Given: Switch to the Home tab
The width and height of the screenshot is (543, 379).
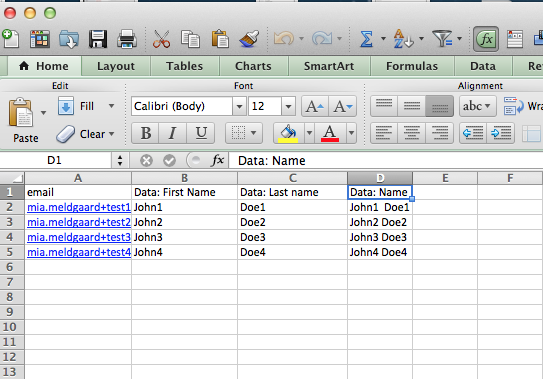Looking at the screenshot, I should (x=44, y=66).
